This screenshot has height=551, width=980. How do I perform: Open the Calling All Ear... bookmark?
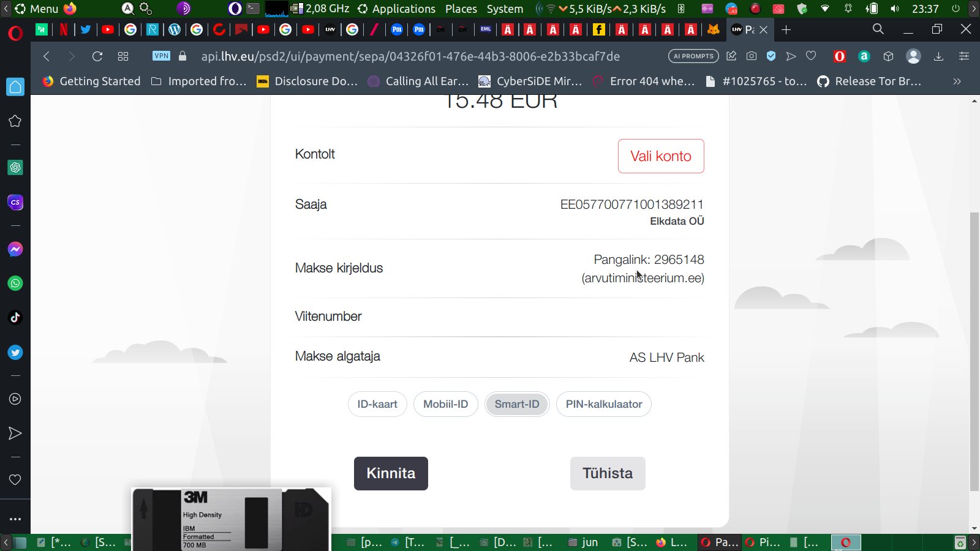coord(418,81)
